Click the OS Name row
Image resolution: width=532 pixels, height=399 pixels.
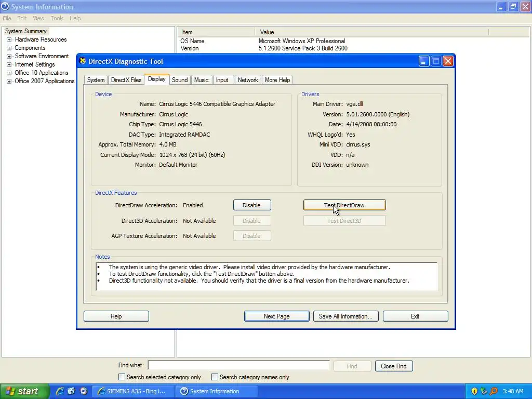pyautogui.click(x=353, y=41)
